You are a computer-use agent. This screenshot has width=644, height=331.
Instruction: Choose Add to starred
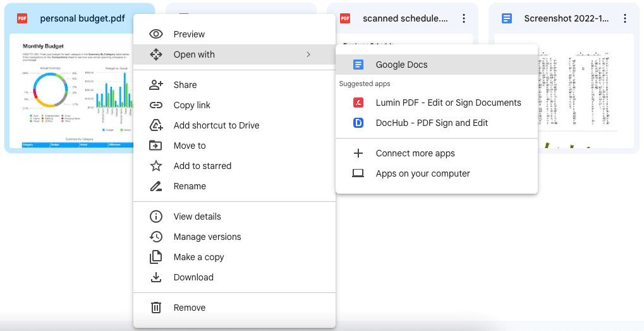tap(234, 166)
